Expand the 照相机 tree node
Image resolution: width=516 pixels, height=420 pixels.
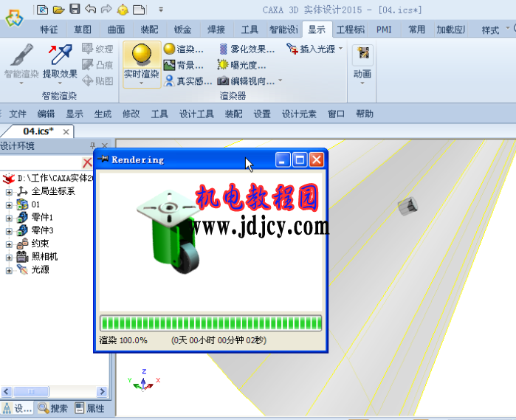(9, 258)
